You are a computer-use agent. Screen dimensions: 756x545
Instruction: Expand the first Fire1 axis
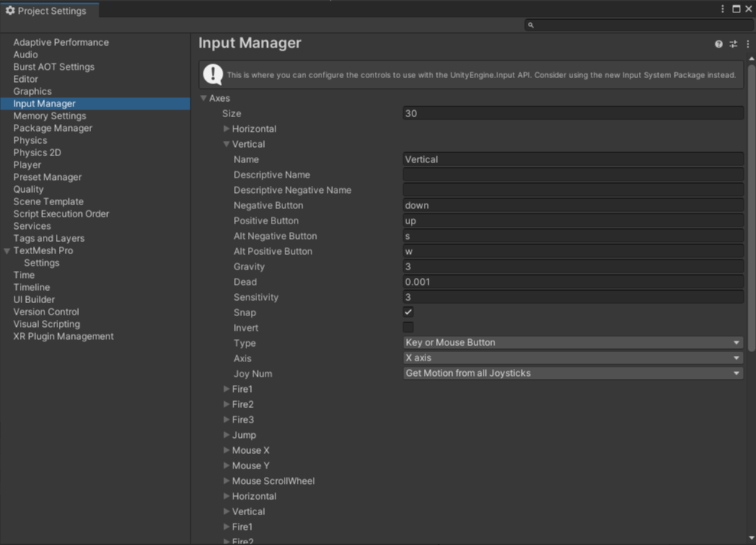pyautogui.click(x=226, y=389)
